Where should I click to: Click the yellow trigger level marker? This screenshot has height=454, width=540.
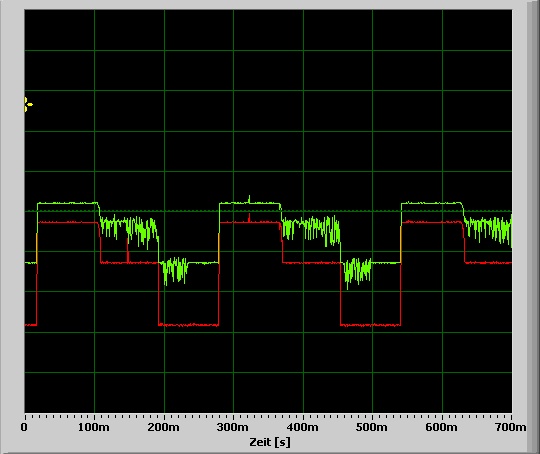[29, 104]
